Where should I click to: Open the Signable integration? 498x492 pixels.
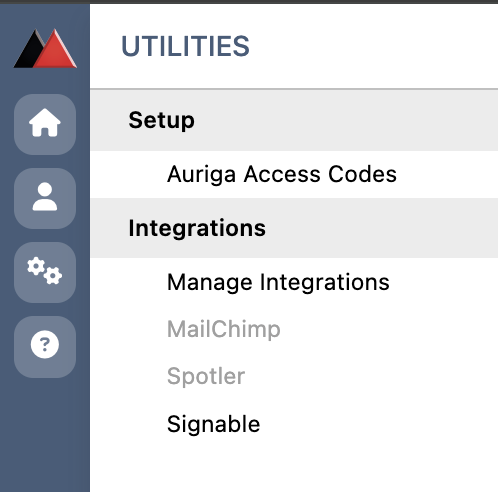click(x=213, y=424)
